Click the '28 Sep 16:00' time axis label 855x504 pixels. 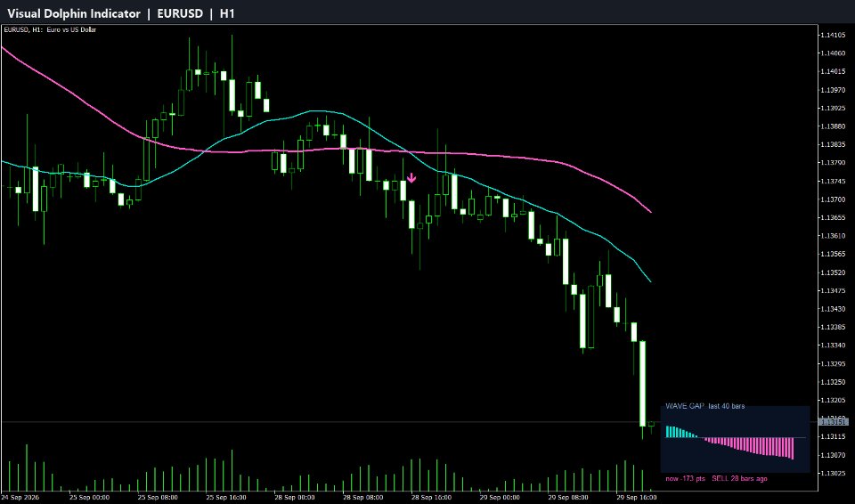(x=431, y=498)
